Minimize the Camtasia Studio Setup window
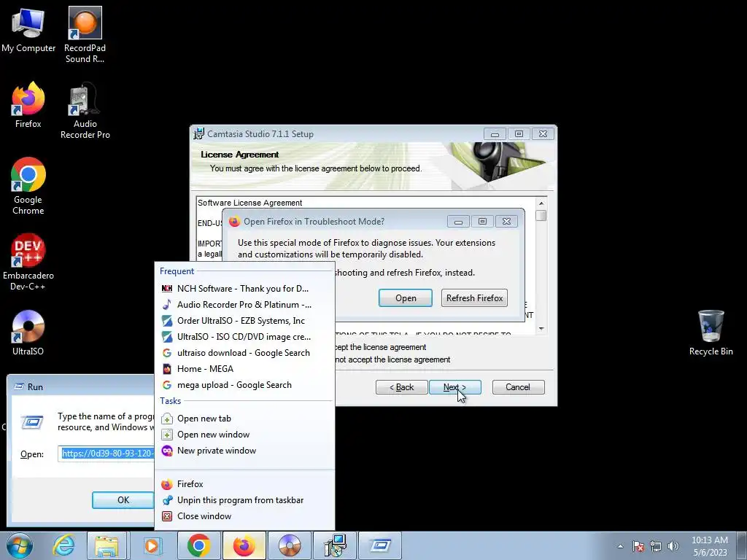 495,134
